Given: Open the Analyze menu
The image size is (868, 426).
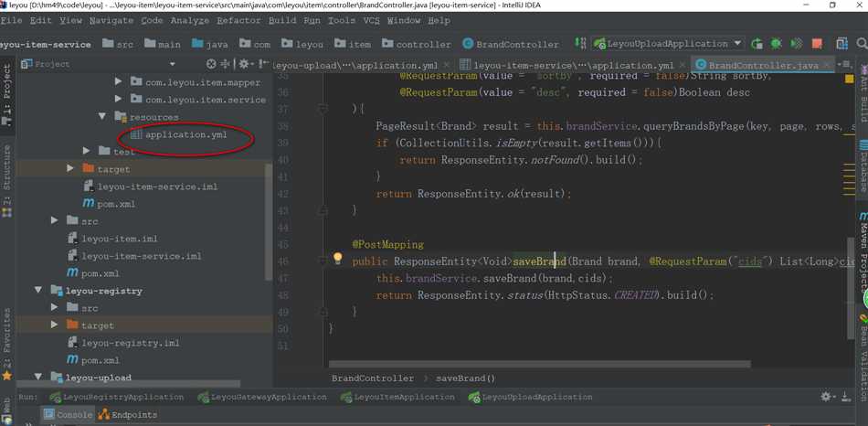Looking at the screenshot, I should click(190, 20).
